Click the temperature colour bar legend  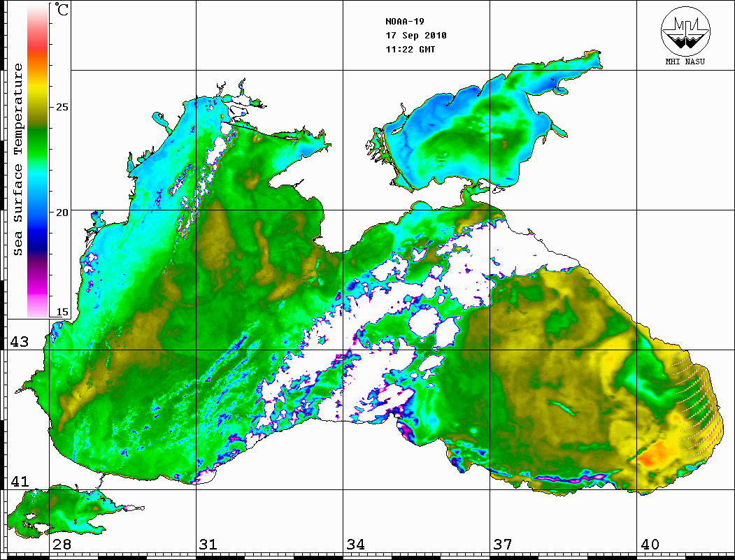tap(38, 161)
